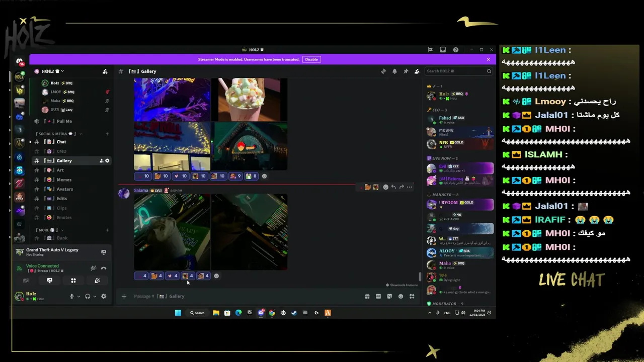Click the Message Gallery input box
The height and width of the screenshot is (362, 644).
(x=247, y=296)
